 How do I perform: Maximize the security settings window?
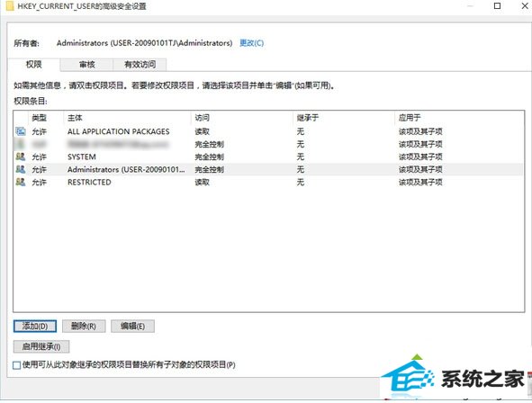click(x=497, y=5)
